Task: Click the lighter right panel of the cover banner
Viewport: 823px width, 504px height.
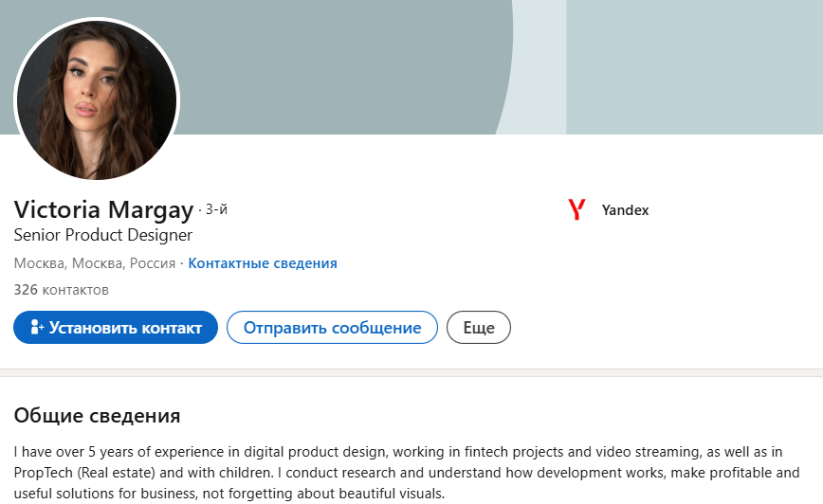Action: 694,66
